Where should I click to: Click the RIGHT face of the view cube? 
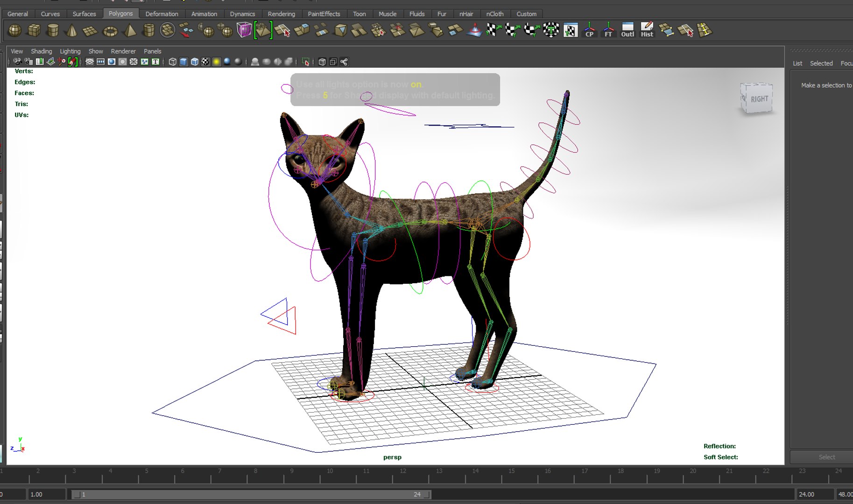pos(759,99)
